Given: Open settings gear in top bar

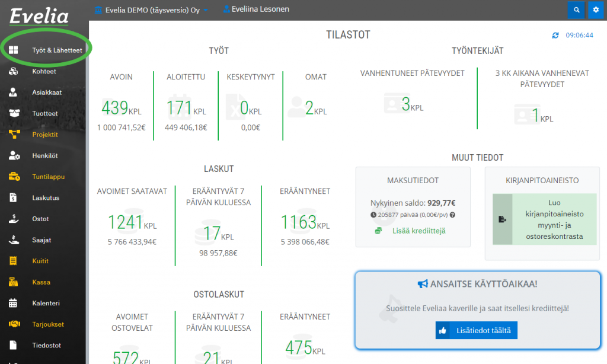Looking at the screenshot, I should point(596,10).
